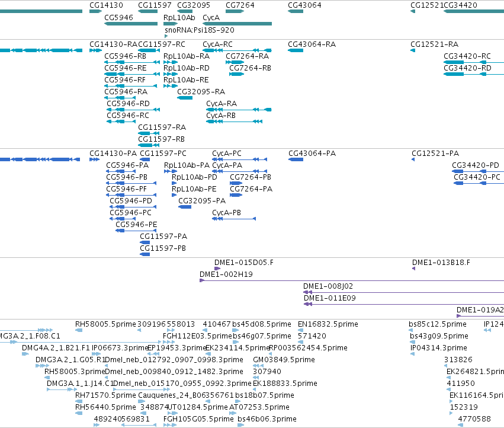Click clone DME1-013B18.F label
The image size is (504, 428).
pyautogui.click(x=441, y=263)
